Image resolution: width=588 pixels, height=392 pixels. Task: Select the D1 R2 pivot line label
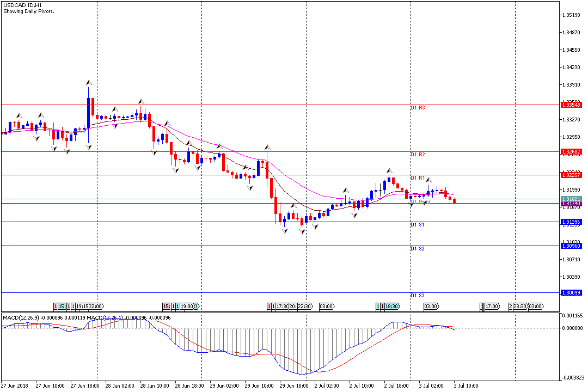418,155
